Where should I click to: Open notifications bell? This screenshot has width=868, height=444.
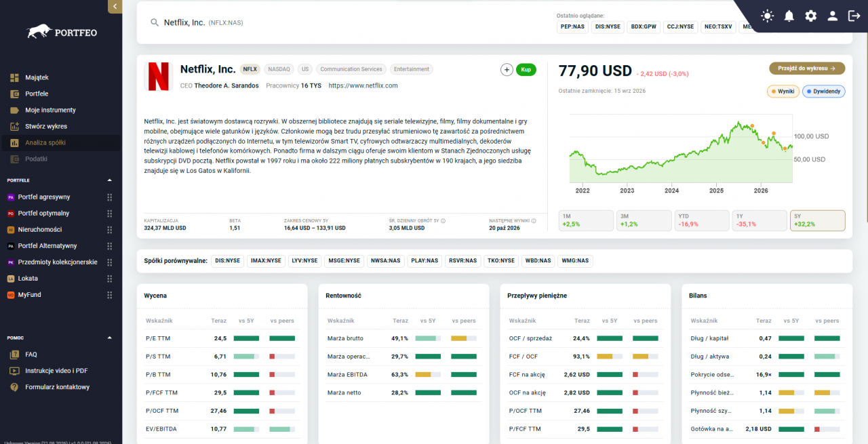click(789, 16)
